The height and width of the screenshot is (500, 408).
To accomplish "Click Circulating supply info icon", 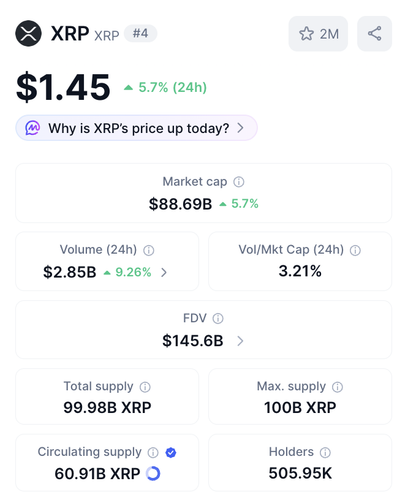I will pos(153,453).
